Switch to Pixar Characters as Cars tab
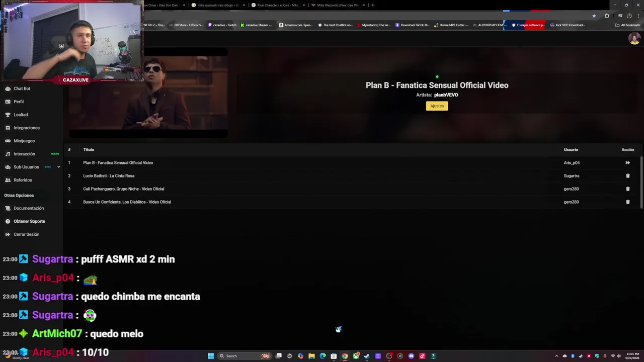Screen dimensions: 644x362 pos(278,5)
